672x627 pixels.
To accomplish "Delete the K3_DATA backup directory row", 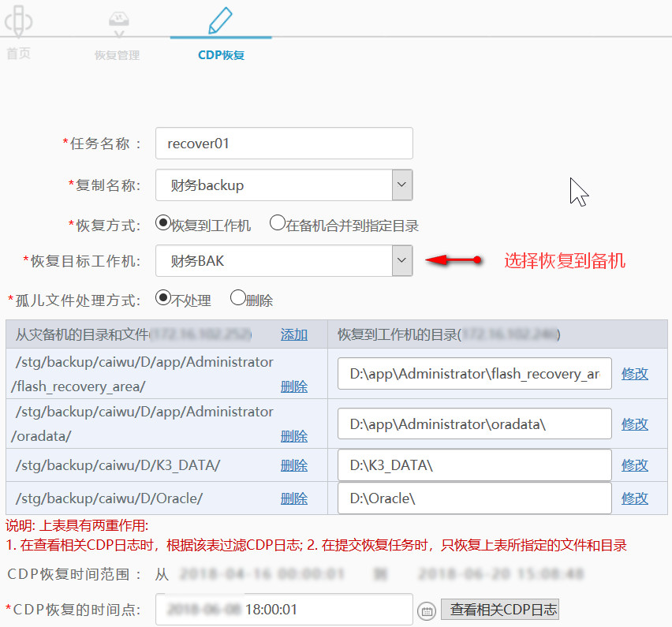I will tap(293, 465).
